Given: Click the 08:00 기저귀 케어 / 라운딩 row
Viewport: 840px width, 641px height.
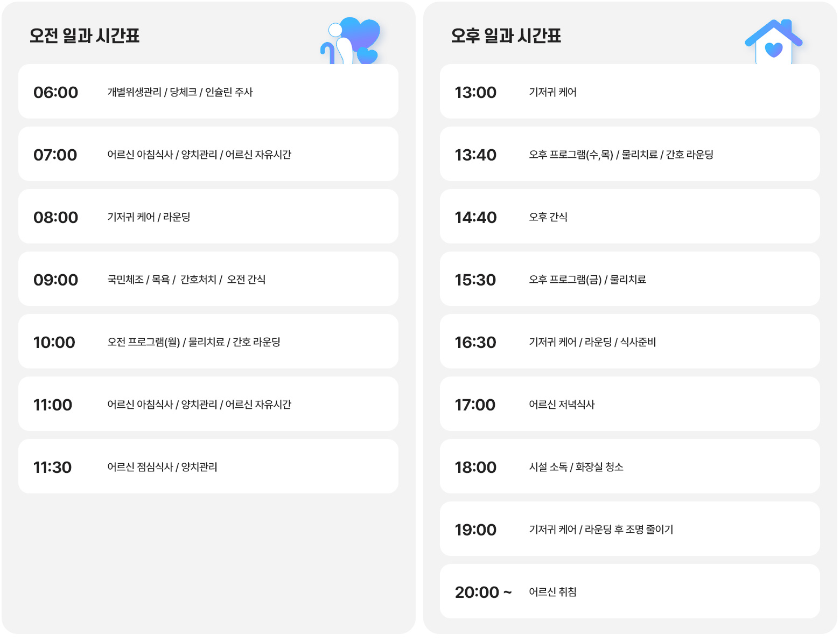Looking at the screenshot, I should click(208, 217).
